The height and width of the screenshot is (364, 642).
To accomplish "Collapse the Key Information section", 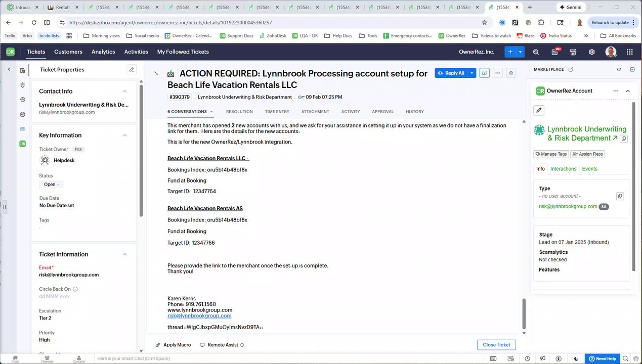I will pyautogui.click(x=125, y=135).
